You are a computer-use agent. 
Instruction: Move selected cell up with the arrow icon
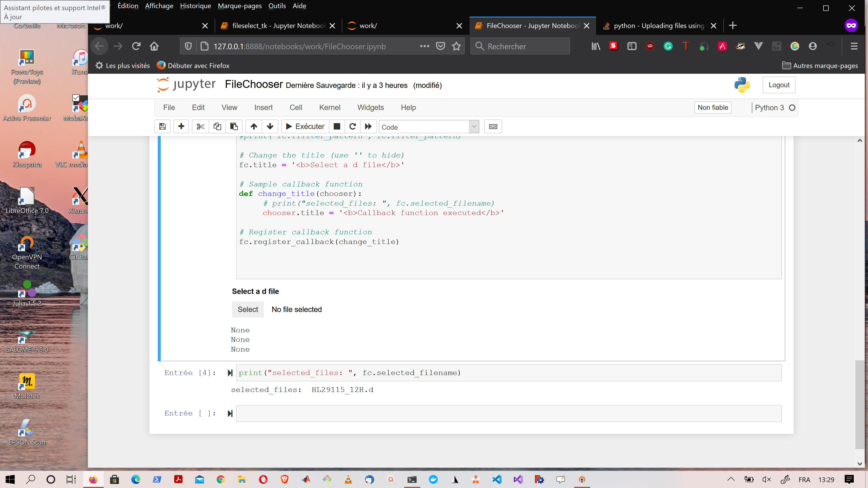pyautogui.click(x=254, y=126)
